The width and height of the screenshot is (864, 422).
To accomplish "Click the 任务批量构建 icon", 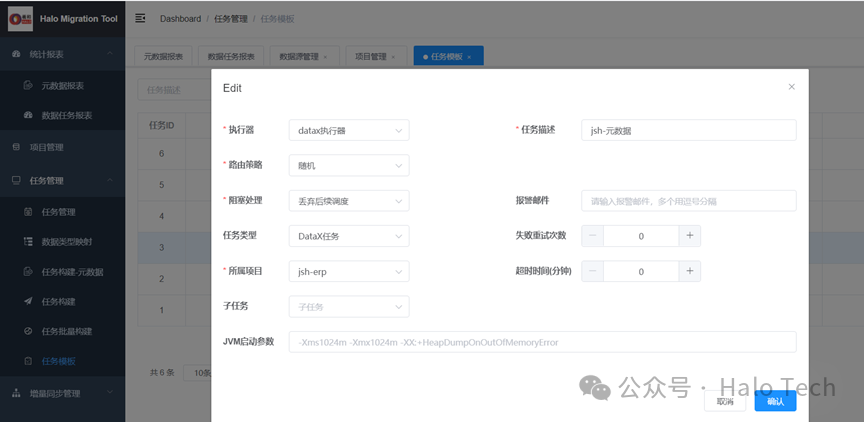I will [x=29, y=331].
